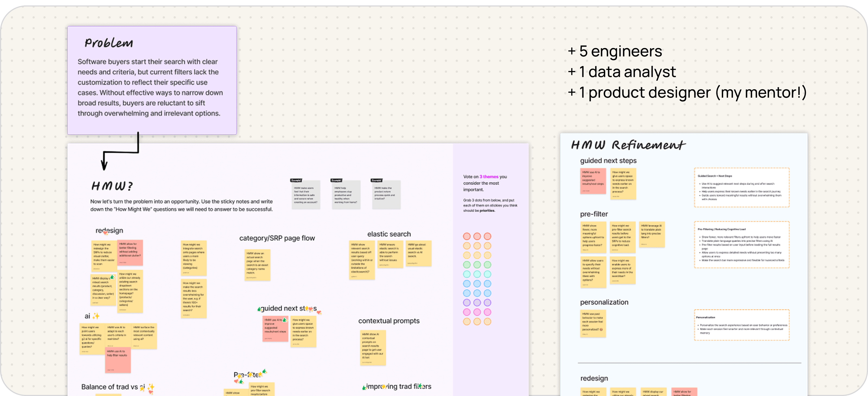Click the sparkle emoji next to the 'ai' heading
Viewport: 868px width, 396px height.
pos(96,316)
